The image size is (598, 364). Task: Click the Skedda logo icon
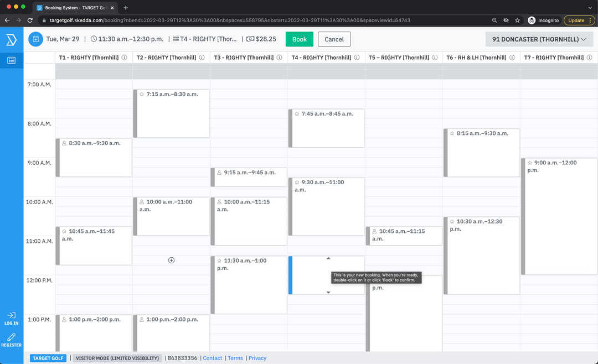[x=11, y=40]
